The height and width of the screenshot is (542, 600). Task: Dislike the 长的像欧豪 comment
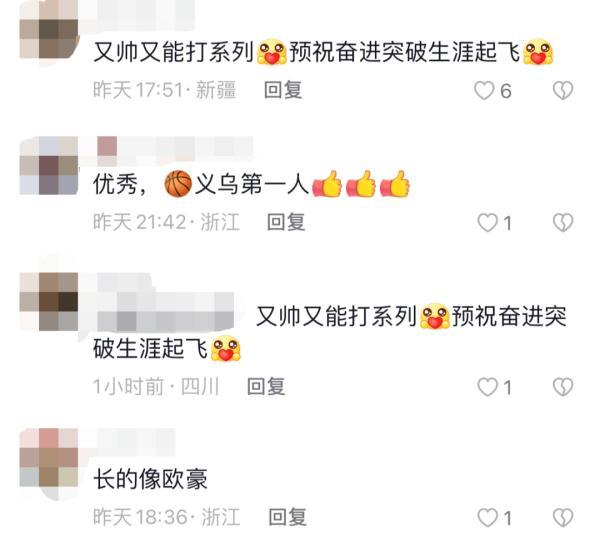pos(563,518)
